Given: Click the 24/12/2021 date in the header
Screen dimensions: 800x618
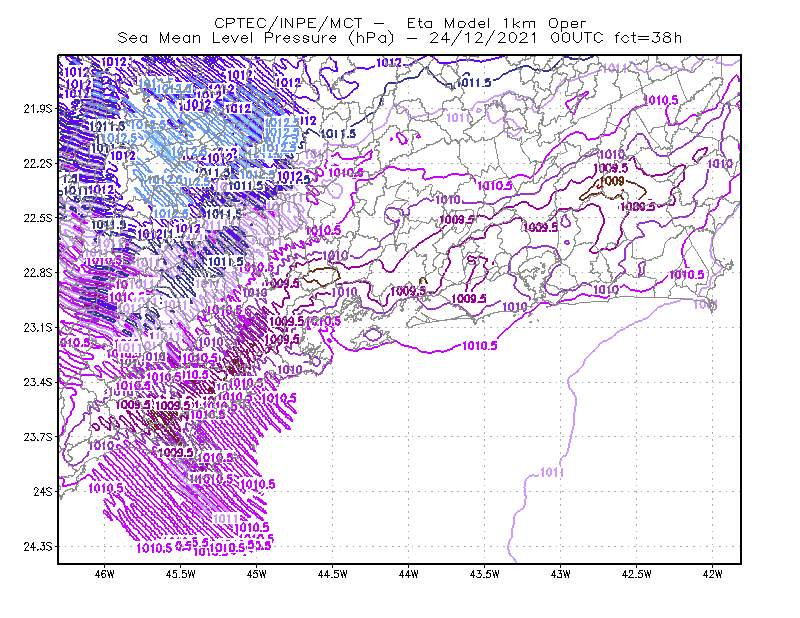Looking at the screenshot, I should (x=483, y=38).
